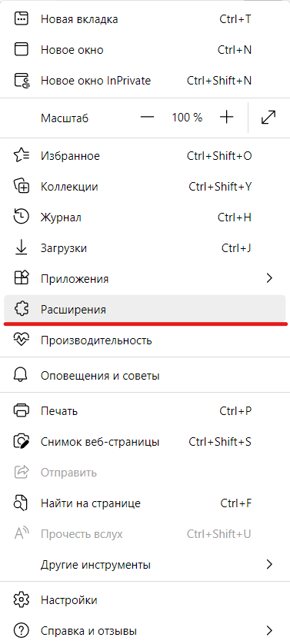Screen dimensions: 290x644
Task: Click the Web capture camera icon
Action: 22,442
